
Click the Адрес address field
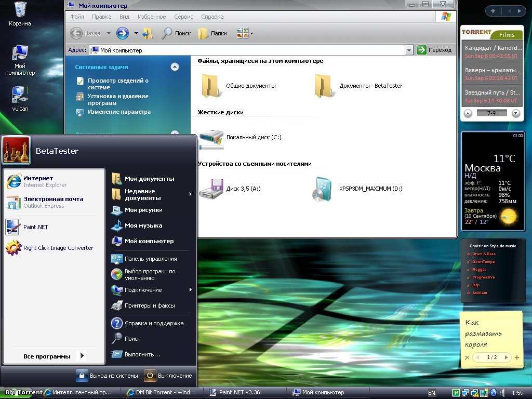click(247, 50)
